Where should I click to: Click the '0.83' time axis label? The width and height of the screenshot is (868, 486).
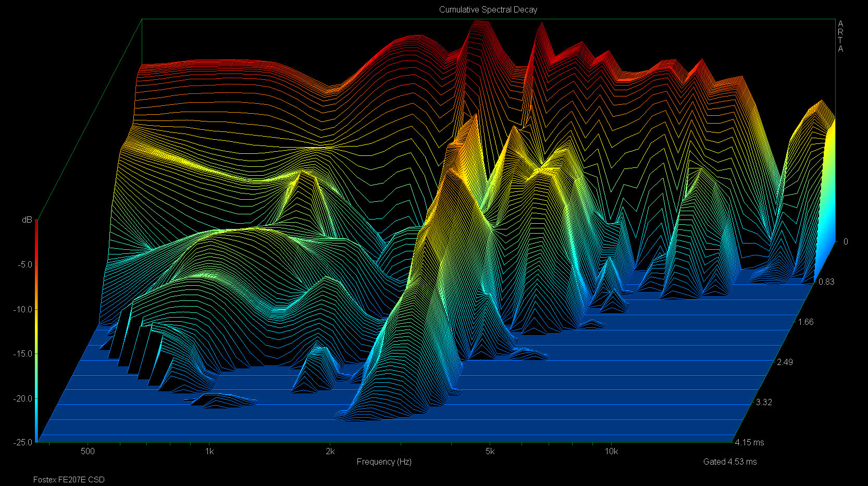click(826, 282)
